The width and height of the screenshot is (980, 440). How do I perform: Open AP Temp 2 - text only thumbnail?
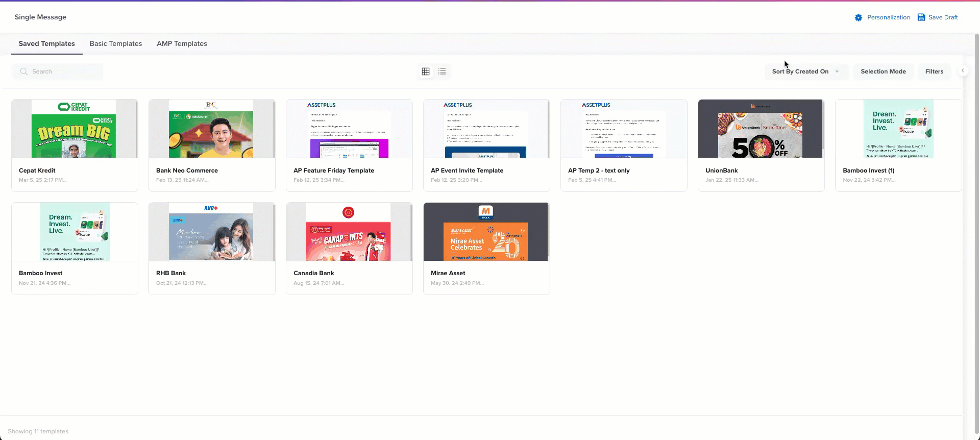624,129
